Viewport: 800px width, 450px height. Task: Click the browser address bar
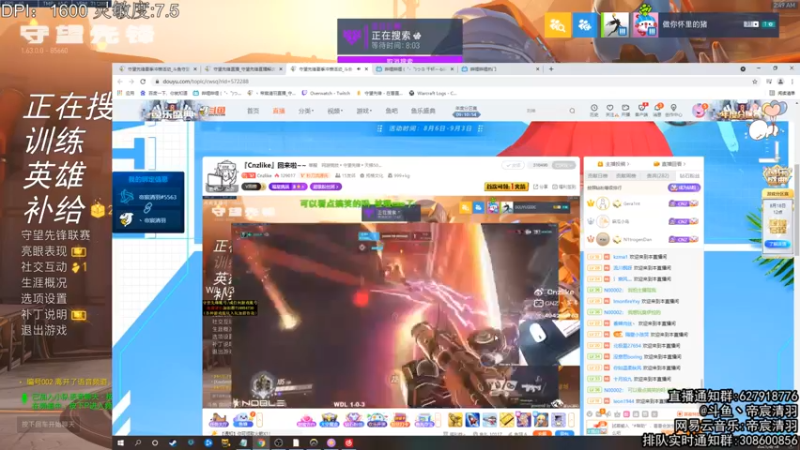point(454,82)
